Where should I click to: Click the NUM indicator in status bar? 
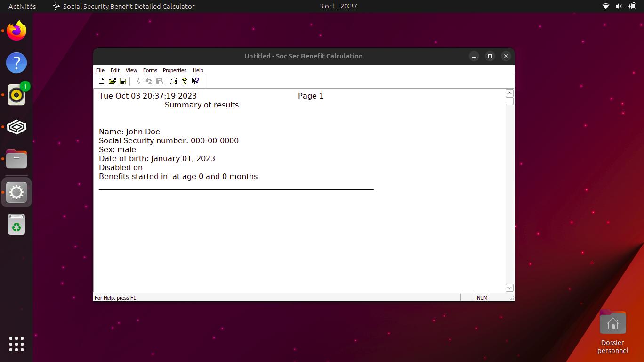(x=482, y=297)
